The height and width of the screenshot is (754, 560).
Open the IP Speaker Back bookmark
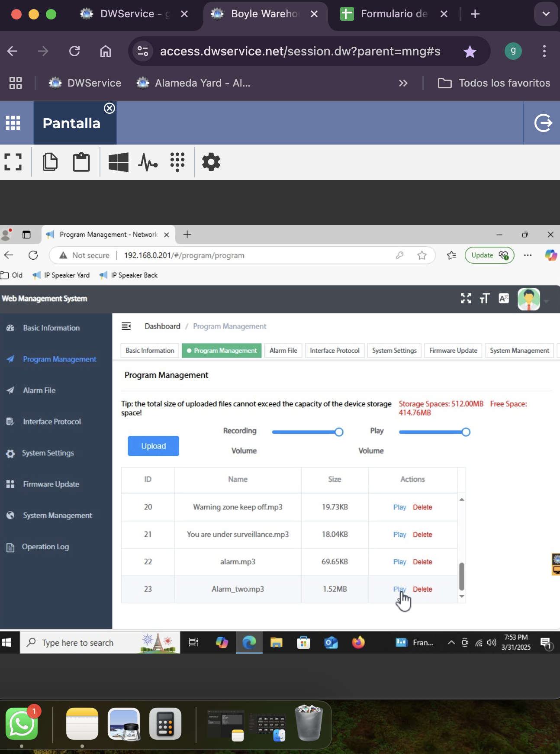pyautogui.click(x=129, y=275)
